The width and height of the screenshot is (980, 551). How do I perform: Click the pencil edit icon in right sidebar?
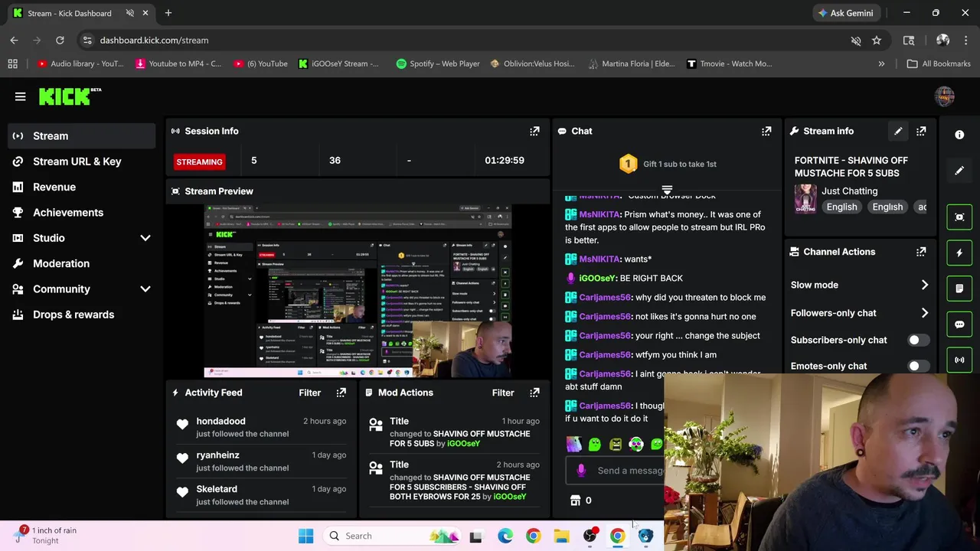click(959, 171)
